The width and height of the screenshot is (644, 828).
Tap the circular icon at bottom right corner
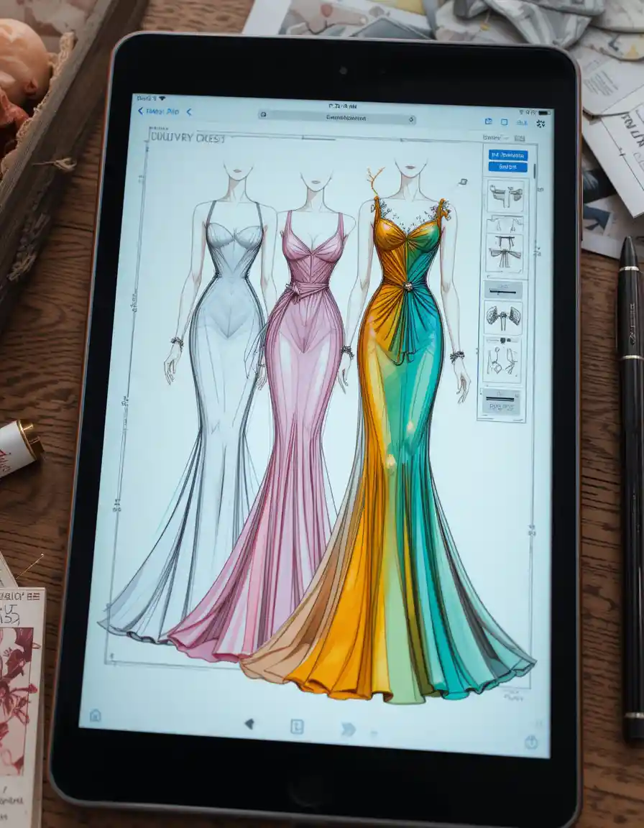click(x=531, y=742)
